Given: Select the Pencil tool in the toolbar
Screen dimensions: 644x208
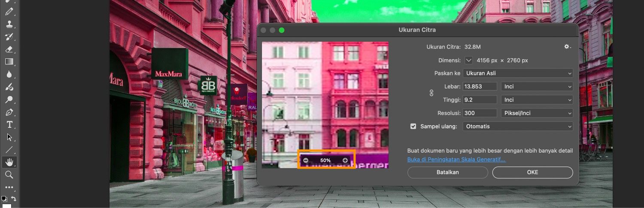Looking at the screenshot, I should pos(9,12).
